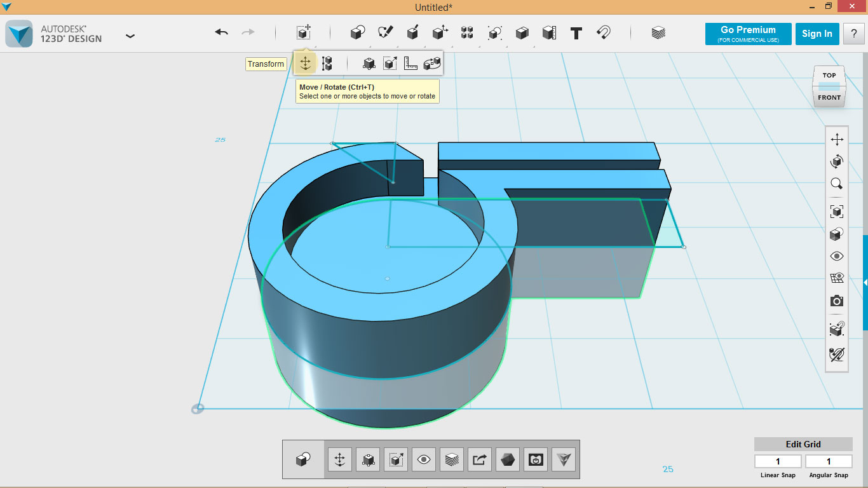
Task: Toggle solid visibility eye in right navigation bar
Action: click(837, 256)
